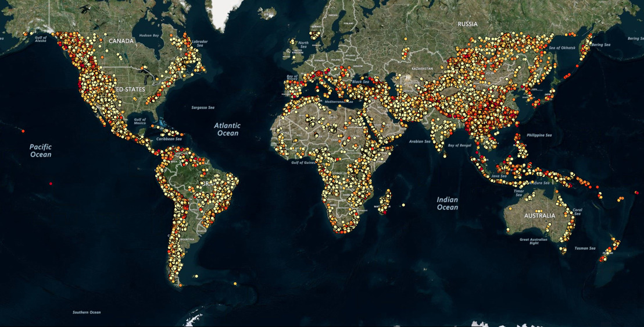Click the Bay of Biscay label
The height and width of the screenshot is (327, 644).
(292, 78)
